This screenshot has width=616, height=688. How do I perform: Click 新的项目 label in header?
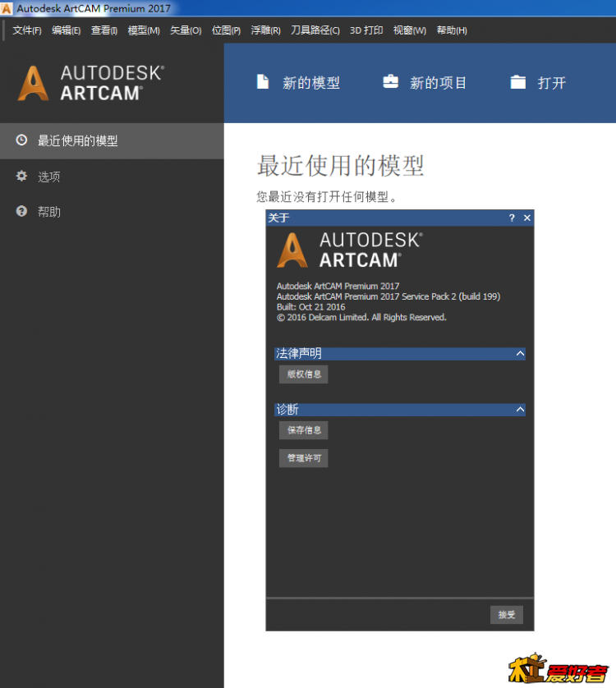[x=438, y=82]
